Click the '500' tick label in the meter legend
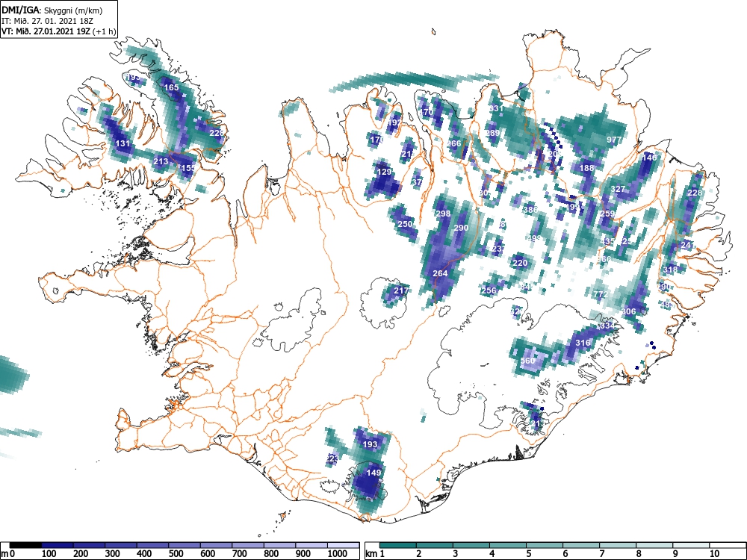 point(176,554)
